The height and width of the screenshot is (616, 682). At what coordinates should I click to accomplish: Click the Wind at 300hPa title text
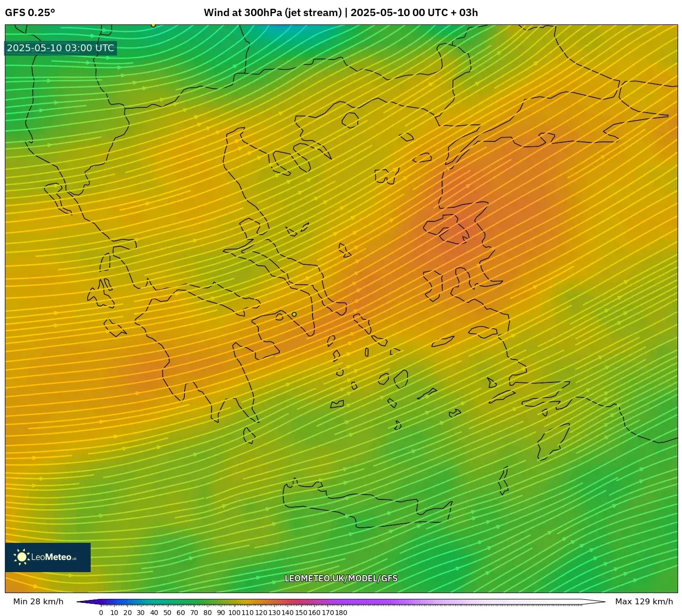point(341,13)
